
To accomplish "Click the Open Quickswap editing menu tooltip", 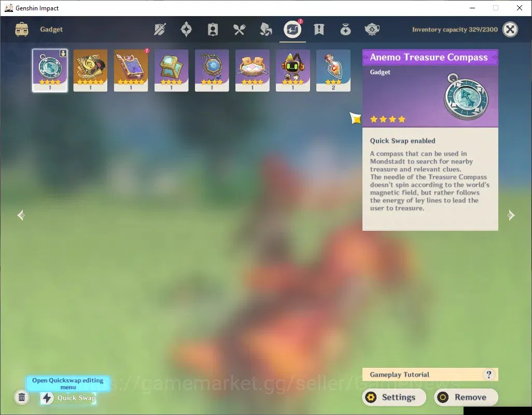I will tap(68, 384).
